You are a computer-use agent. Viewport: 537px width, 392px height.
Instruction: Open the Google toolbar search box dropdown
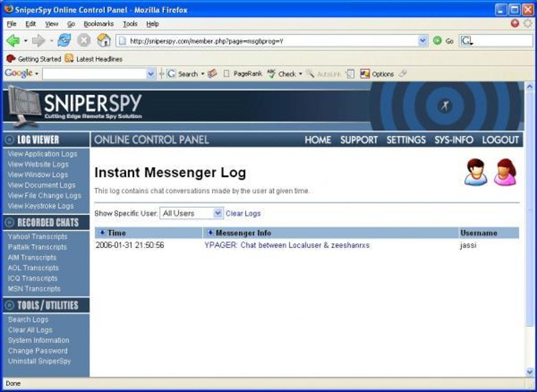pyautogui.click(x=151, y=74)
